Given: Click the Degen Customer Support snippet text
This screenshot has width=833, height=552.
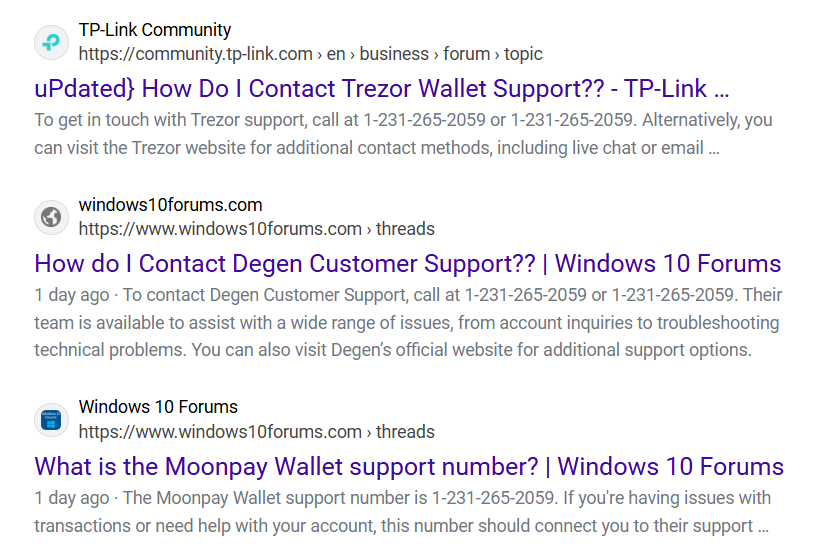Looking at the screenshot, I should [x=408, y=322].
